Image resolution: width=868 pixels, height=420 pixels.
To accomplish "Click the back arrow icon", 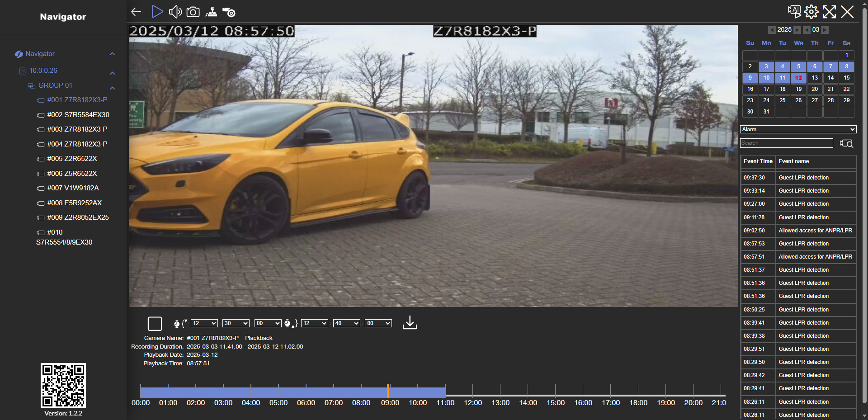I will coord(136,12).
